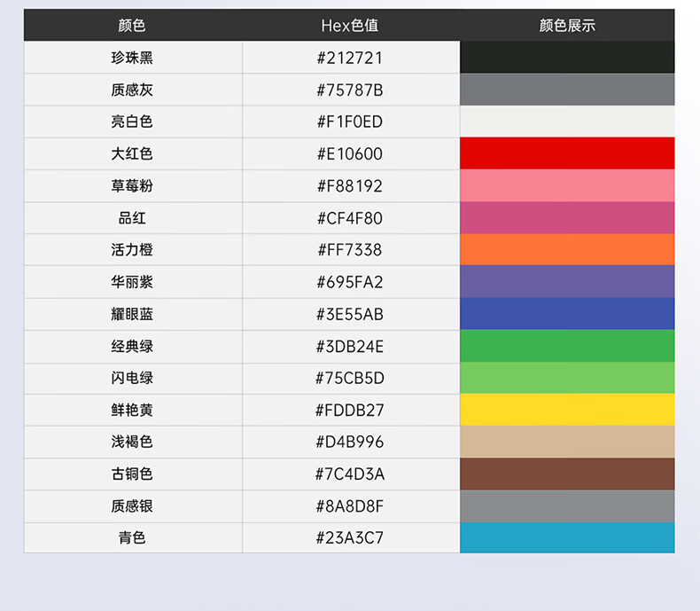
Task: Select the 华丽紫 purple color swatch
Action: [x=567, y=281]
